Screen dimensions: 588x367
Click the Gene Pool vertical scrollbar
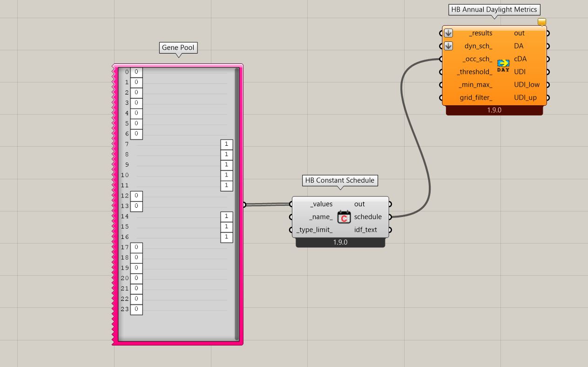pyautogui.click(x=237, y=204)
